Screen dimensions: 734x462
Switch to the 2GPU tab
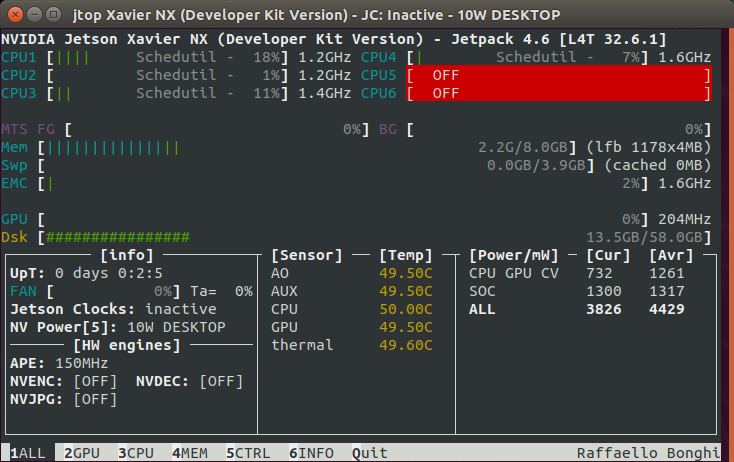point(82,453)
